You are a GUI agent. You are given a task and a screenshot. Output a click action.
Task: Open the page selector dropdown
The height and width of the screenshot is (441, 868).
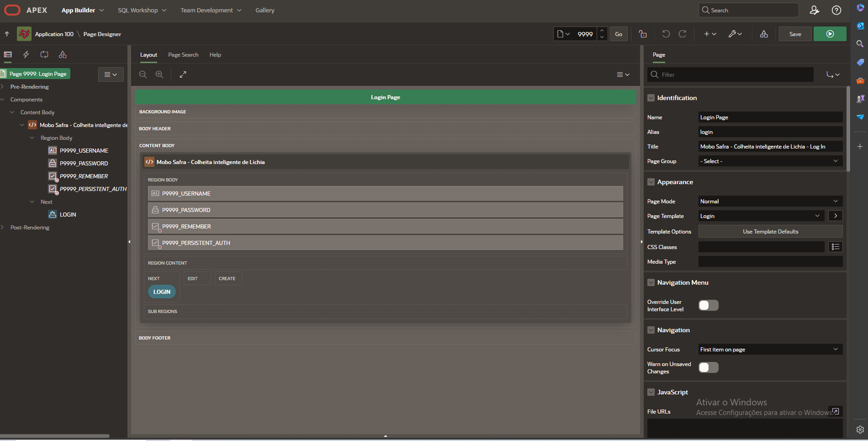[x=563, y=34]
